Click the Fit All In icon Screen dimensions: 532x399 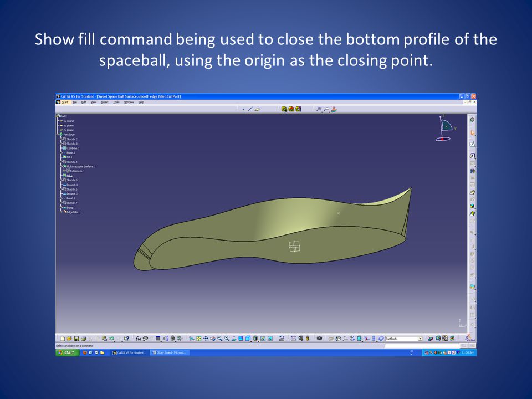point(198,339)
